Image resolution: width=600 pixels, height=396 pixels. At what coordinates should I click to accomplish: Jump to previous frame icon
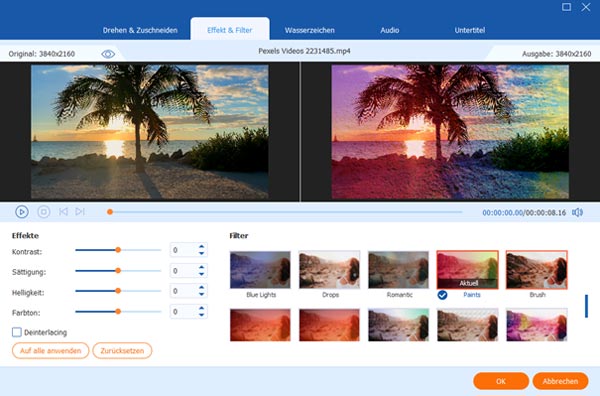point(64,212)
